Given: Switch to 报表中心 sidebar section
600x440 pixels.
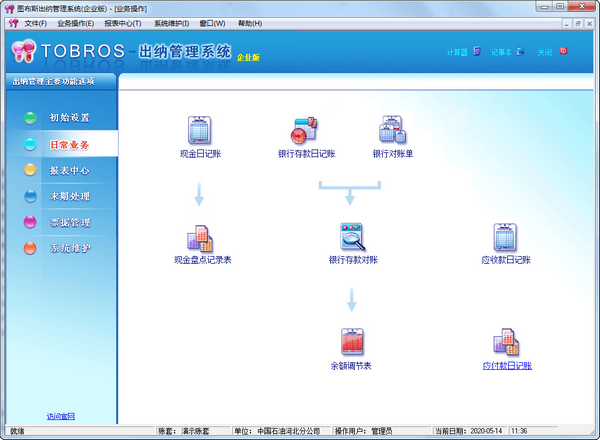Looking at the screenshot, I should click(69, 170).
